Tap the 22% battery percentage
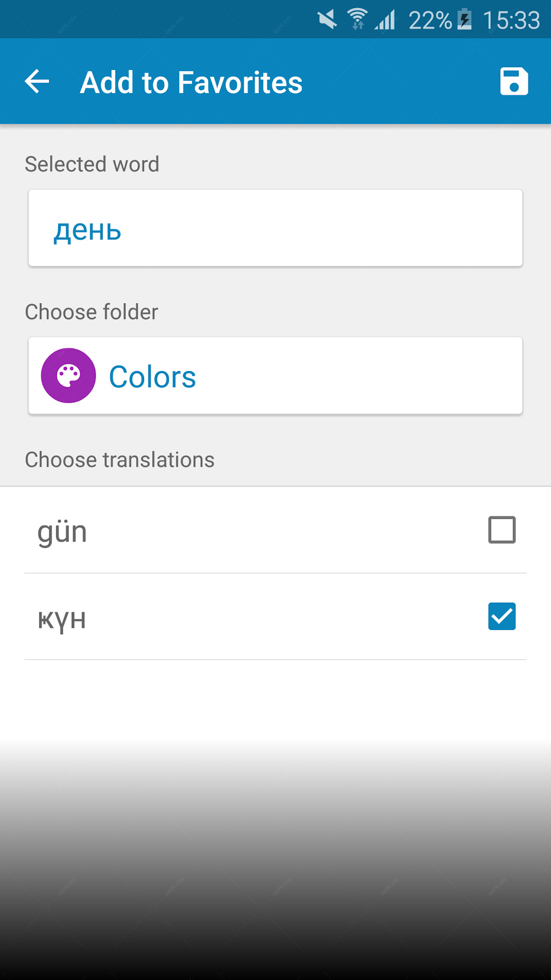551x980 pixels. coord(430,20)
